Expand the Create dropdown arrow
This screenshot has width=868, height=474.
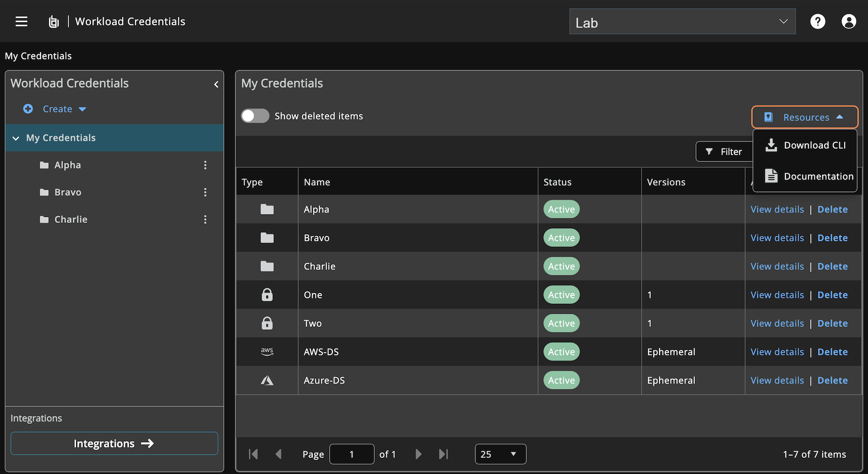coord(82,109)
